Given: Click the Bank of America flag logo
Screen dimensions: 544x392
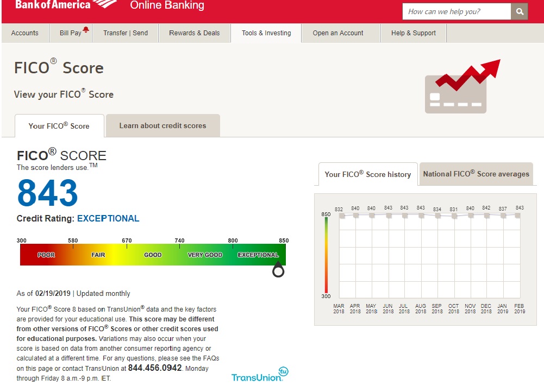Looking at the screenshot, I should click(x=105, y=4).
